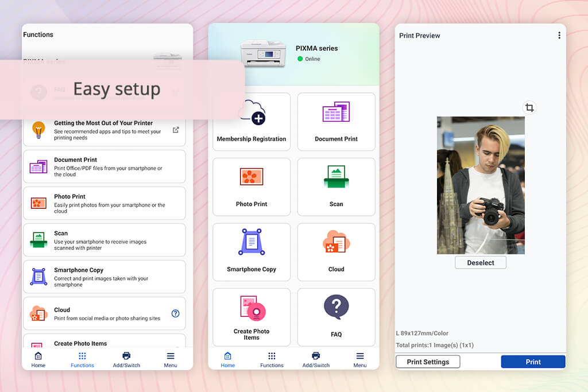Click the lightbulb Getting the Most Out icon
588x392 pixels.
tap(38, 130)
